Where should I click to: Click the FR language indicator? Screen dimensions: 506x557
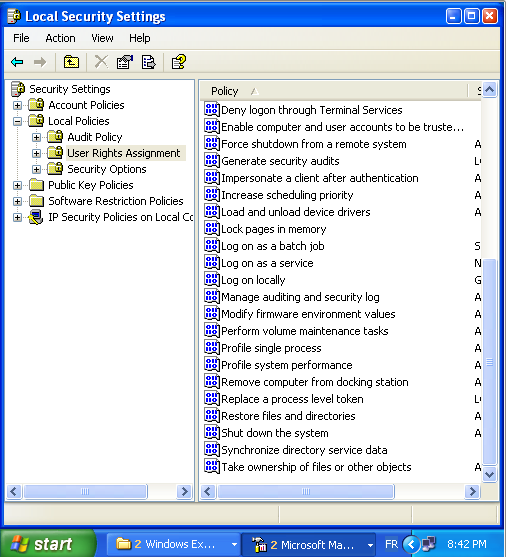pos(391,544)
